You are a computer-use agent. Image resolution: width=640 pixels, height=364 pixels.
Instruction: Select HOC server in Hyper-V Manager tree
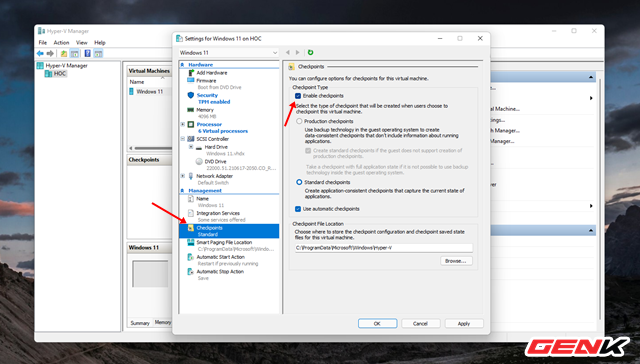[56, 74]
